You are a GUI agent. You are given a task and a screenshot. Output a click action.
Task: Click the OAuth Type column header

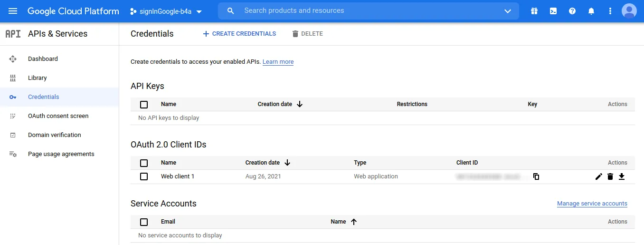click(x=360, y=163)
